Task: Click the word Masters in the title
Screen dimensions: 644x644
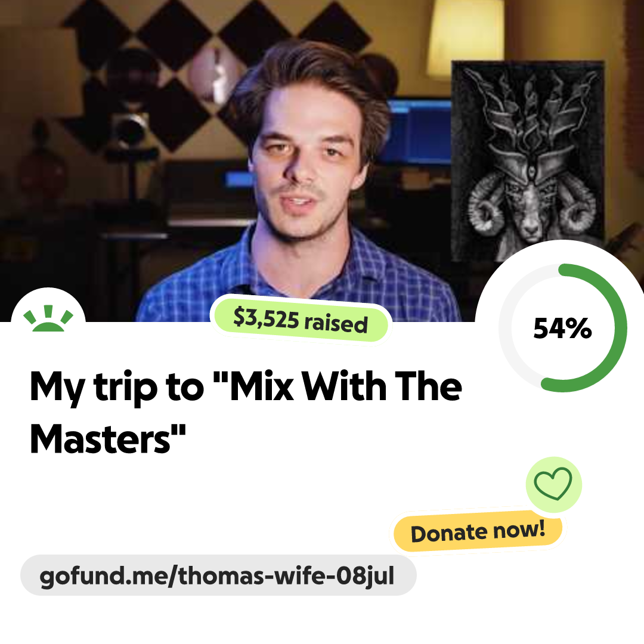Action: pos(100,439)
